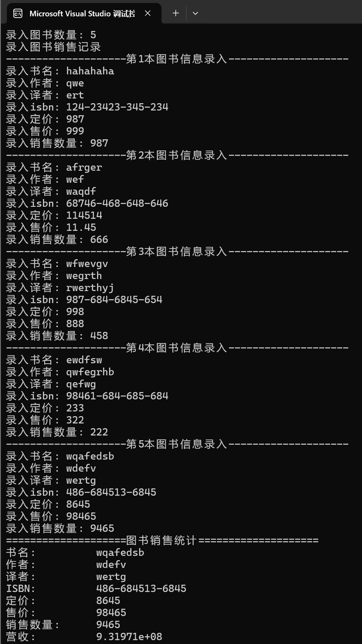Open the tab dropdown chevron menu

pos(195,13)
